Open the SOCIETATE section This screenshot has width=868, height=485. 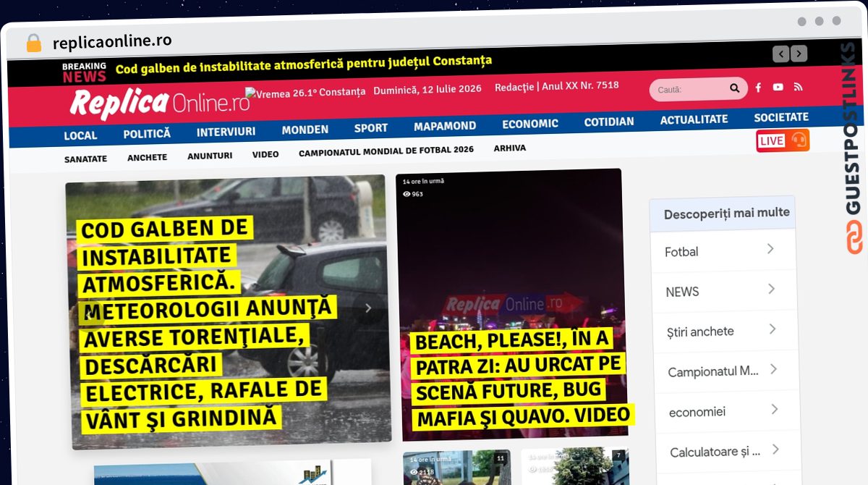tap(781, 117)
